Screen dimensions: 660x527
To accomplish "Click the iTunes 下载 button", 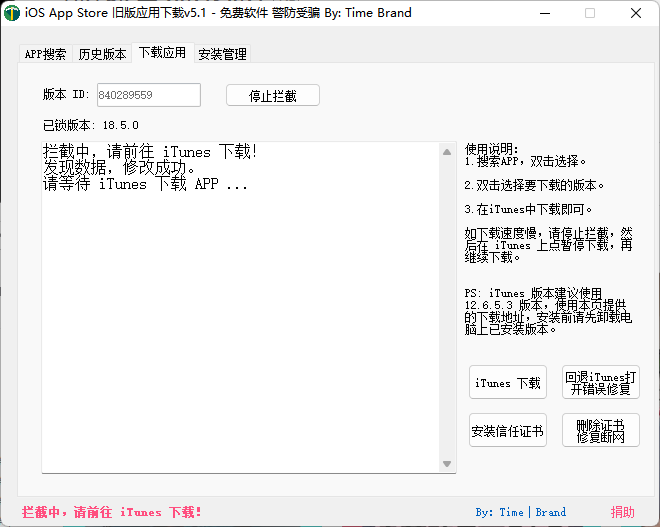I will click(x=508, y=382).
